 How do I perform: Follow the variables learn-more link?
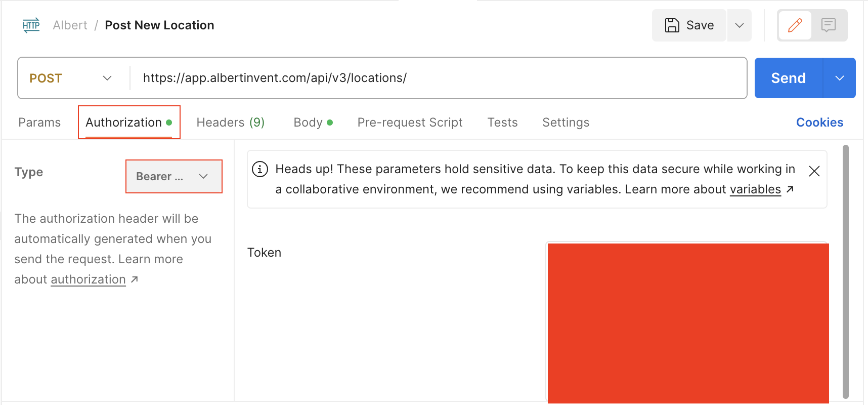(755, 189)
